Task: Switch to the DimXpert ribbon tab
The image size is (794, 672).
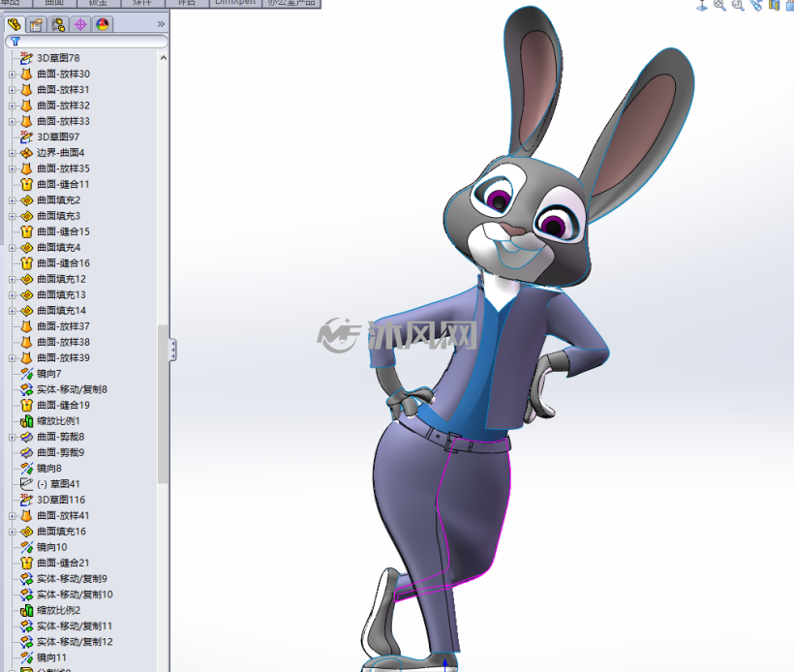Action: (235, 3)
